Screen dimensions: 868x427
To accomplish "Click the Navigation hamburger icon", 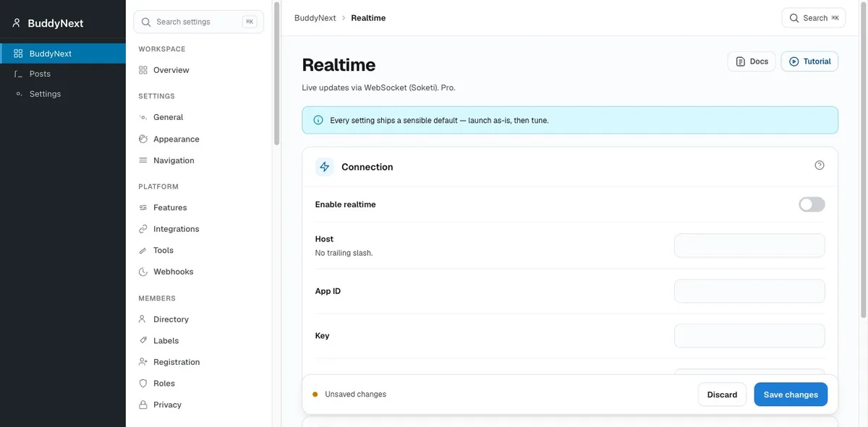I will click(x=143, y=160).
